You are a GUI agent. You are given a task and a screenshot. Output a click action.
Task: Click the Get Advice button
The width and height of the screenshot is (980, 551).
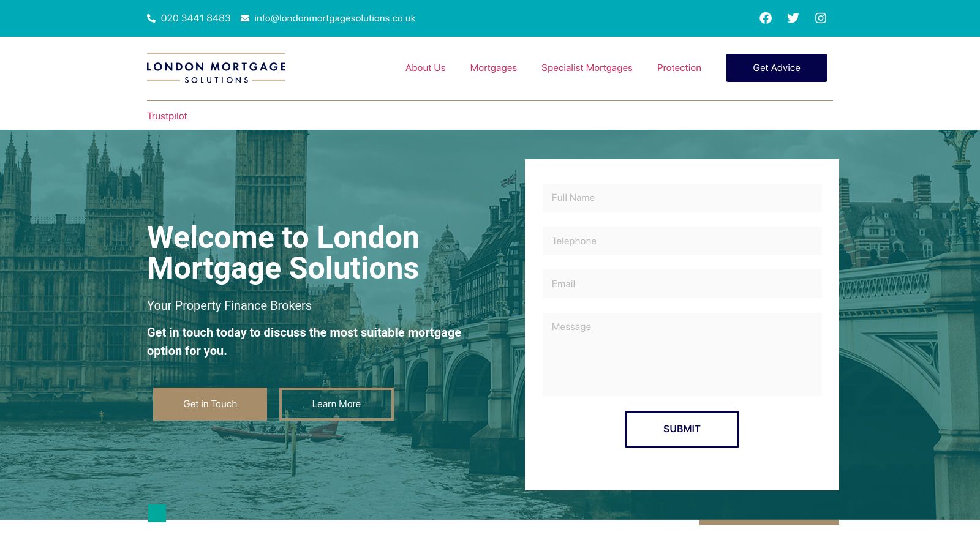pos(777,68)
